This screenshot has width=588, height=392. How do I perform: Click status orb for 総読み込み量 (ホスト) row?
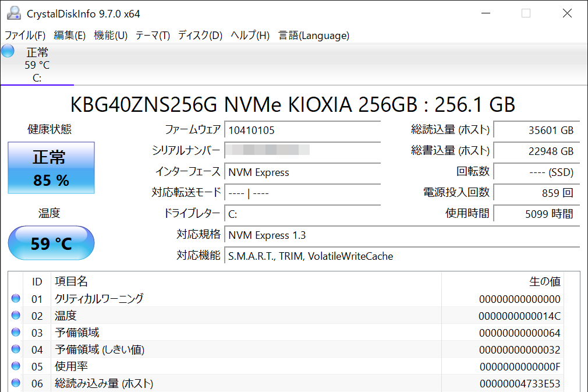(x=16, y=383)
